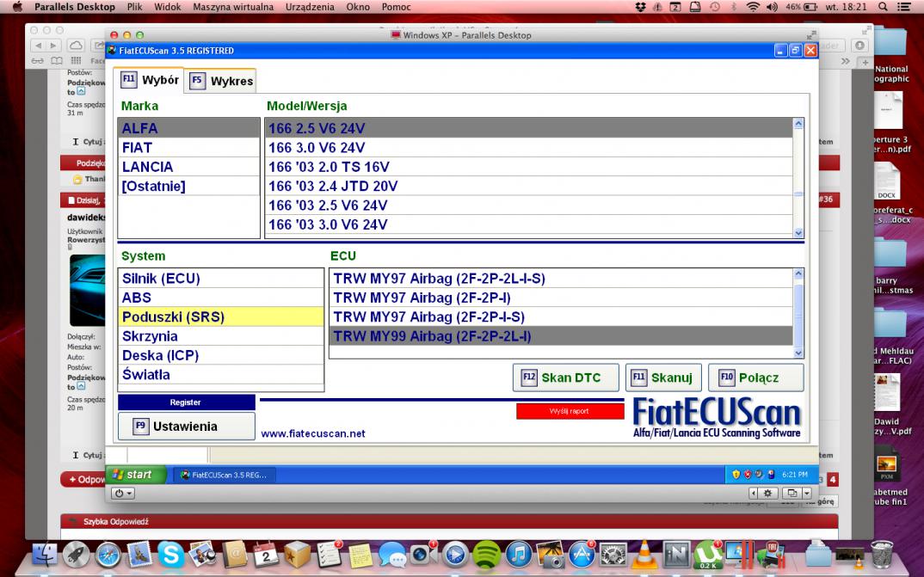The image size is (924, 577).
Task: Click Dropbox menu bar icon
Action: click(x=641, y=7)
